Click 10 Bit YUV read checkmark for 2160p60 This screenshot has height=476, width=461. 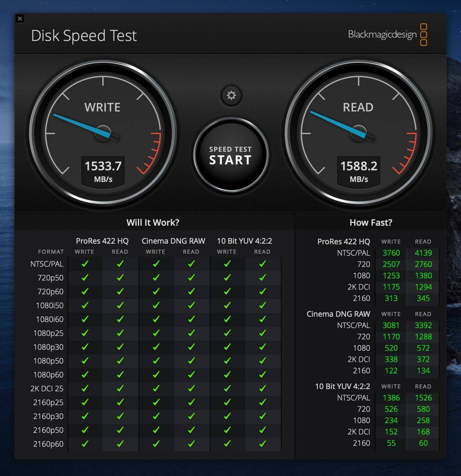pyautogui.click(x=262, y=444)
